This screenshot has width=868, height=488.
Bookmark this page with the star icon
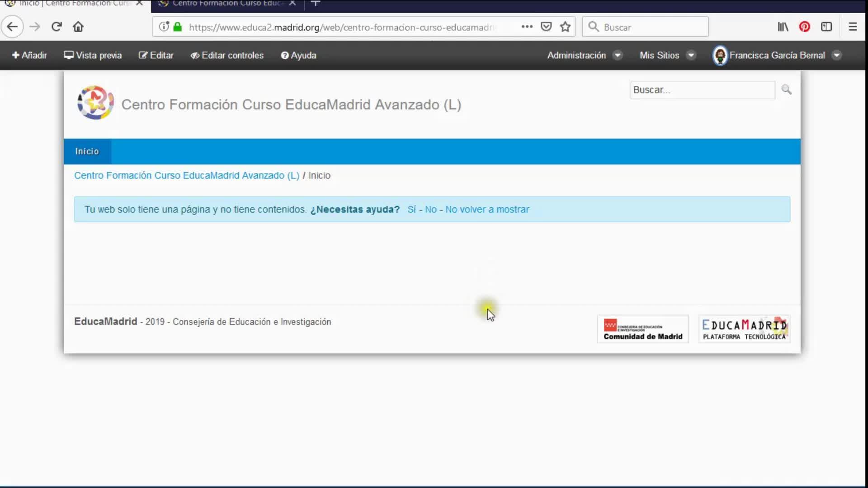[565, 27]
